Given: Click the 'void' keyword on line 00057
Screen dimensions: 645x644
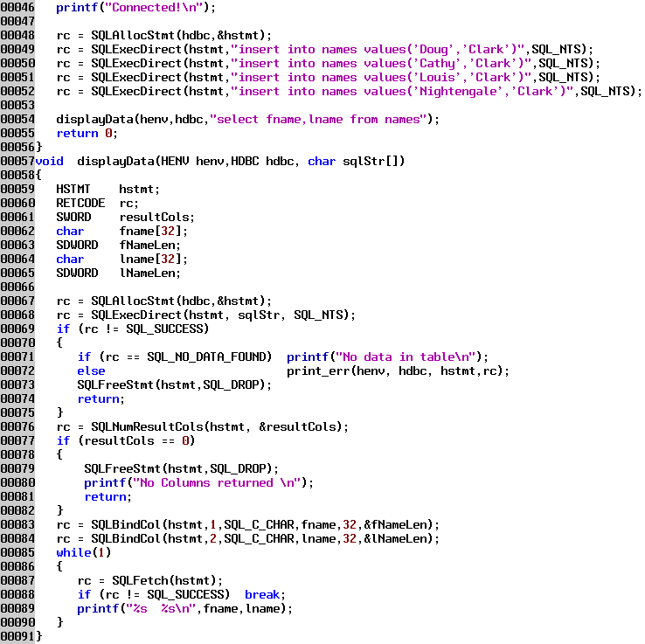Looking at the screenshot, I should pos(49,161).
